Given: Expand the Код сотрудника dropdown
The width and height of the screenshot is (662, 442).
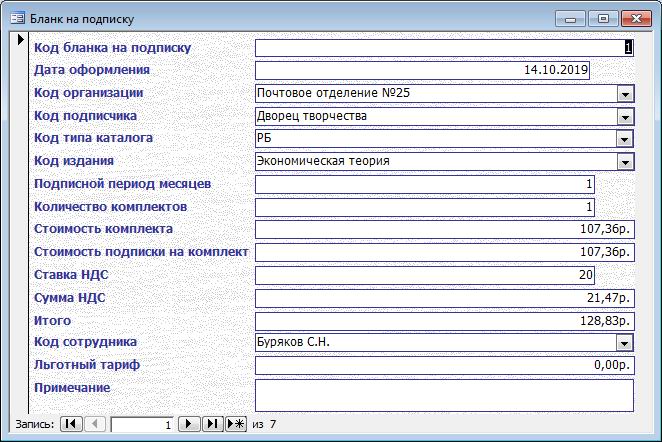Looking at the screenshot, I should pyautogui.click(x=625, y=343).
